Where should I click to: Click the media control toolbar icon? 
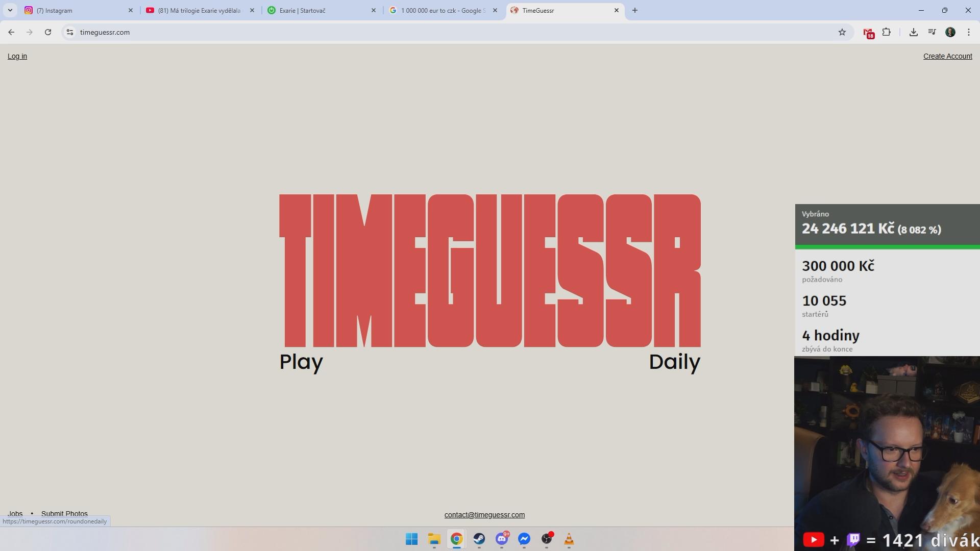[932, 32]
